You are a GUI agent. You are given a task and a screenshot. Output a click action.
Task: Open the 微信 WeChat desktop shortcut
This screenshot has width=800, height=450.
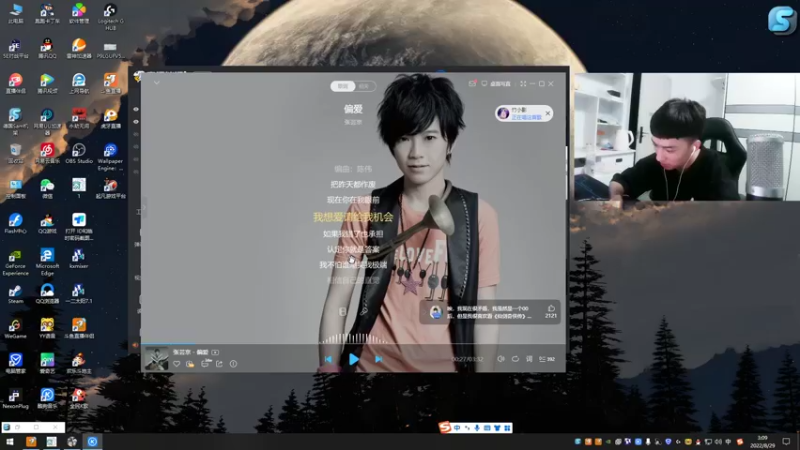click(x=47, y=189)
